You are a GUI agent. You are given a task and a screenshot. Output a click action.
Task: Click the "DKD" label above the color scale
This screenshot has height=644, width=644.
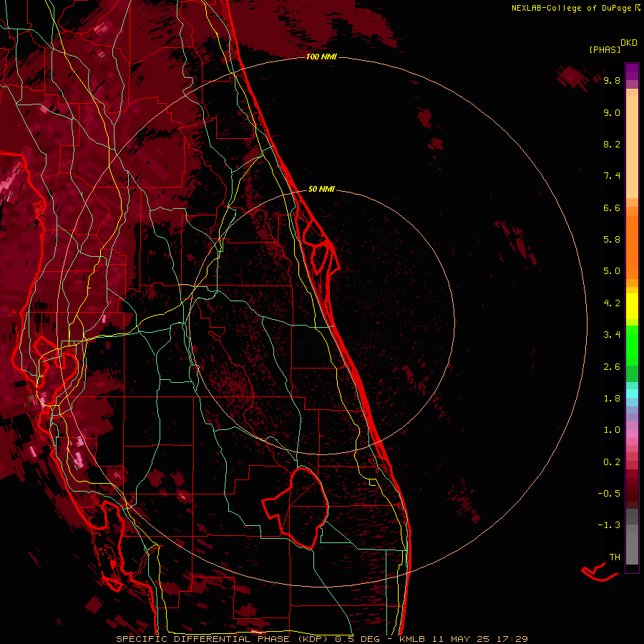click(x=629, y=43)
